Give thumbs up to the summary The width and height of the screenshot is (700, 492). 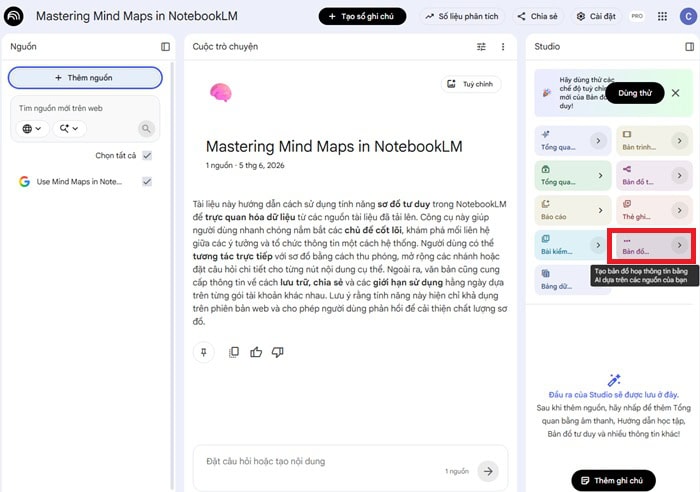(256, 352)
